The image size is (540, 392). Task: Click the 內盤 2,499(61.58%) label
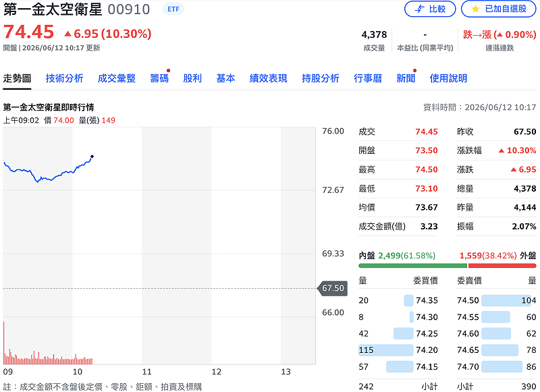[397, 256]
